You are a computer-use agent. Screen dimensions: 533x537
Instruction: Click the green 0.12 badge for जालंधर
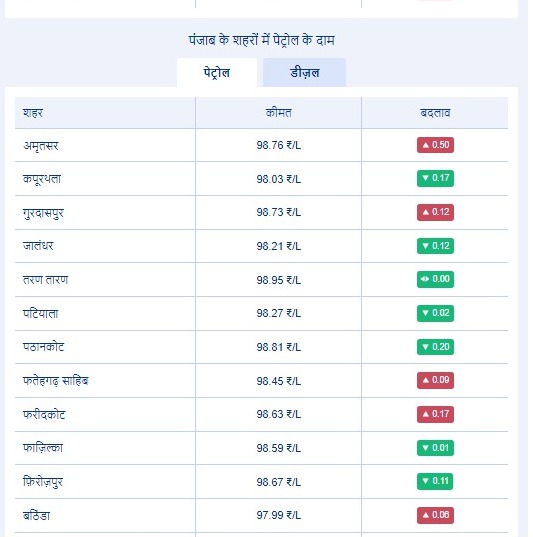pyautogui.click(x=435, y=246)
